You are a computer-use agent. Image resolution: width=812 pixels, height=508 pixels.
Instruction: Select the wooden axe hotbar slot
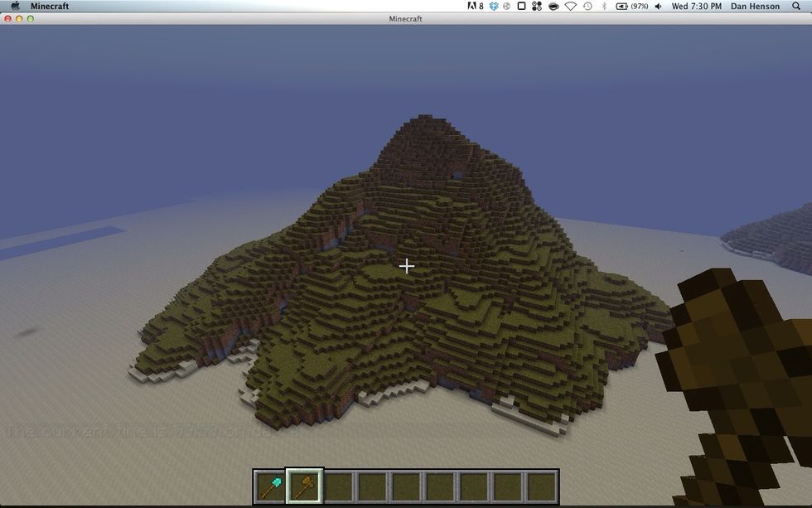pyautogui.click(x=304, y=486)
